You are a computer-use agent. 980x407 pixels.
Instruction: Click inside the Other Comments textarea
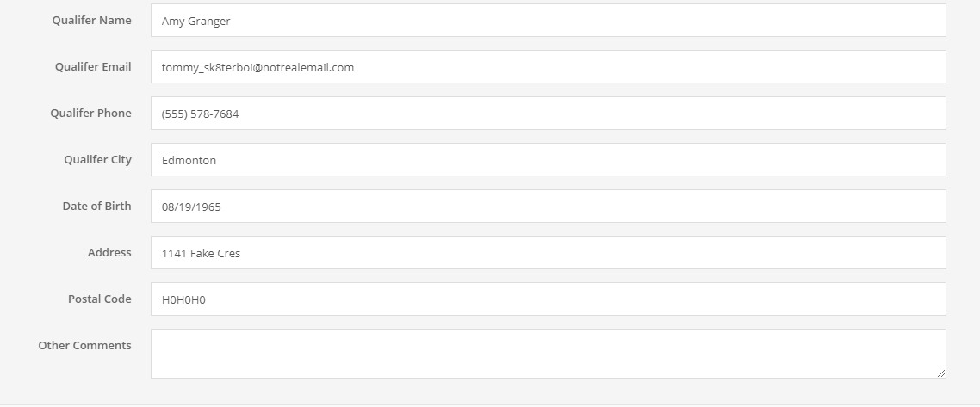548,354
